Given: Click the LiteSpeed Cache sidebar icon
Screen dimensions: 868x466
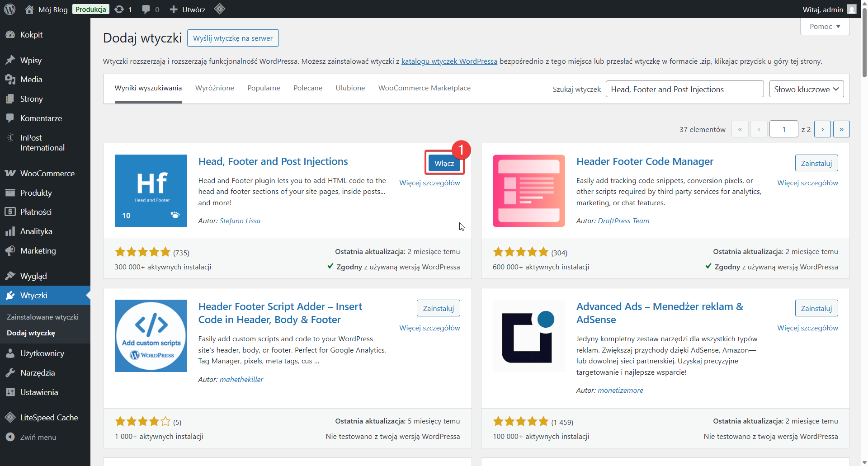Looking at the screenshot, I should [x=10, y=418].
